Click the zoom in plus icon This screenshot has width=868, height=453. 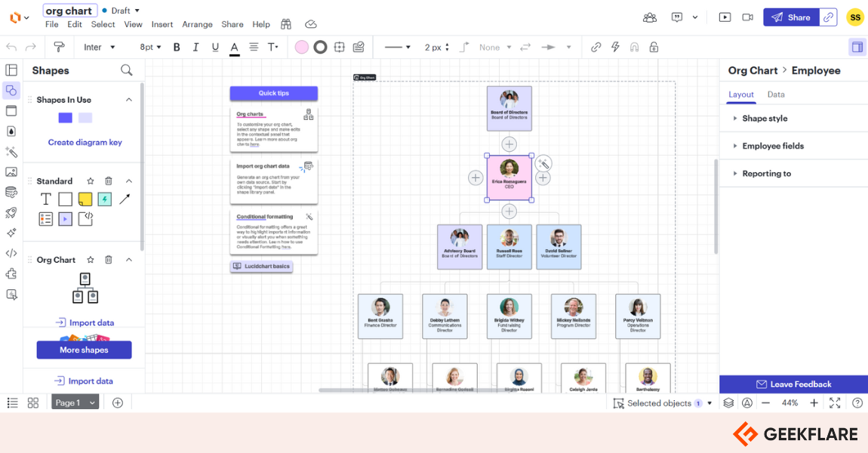click(814, 403)
